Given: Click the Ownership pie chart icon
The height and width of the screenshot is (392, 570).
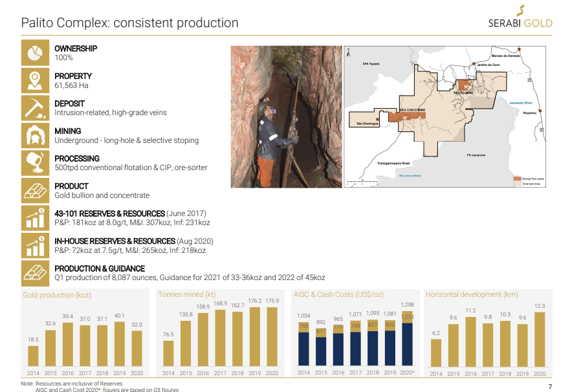Looking at the screenshot, I should (x=35, y=53).
